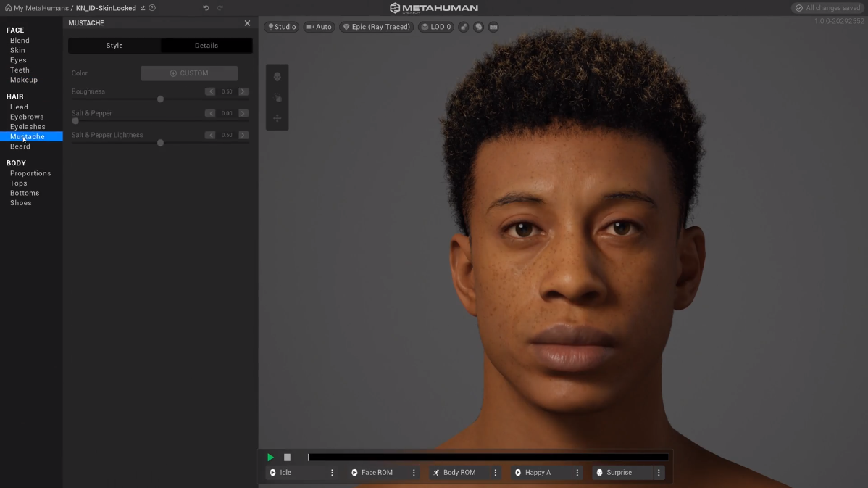This screenshot has width=868, height=488.
Task: Select the Move mode cross-arrow icon
Action: (277, 118)
